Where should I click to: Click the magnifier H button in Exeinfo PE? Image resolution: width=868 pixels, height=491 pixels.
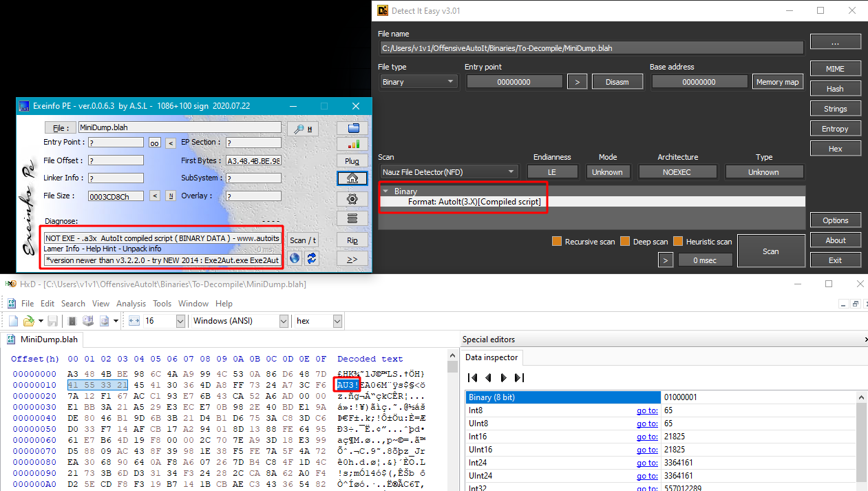click(x=304, y=128)
